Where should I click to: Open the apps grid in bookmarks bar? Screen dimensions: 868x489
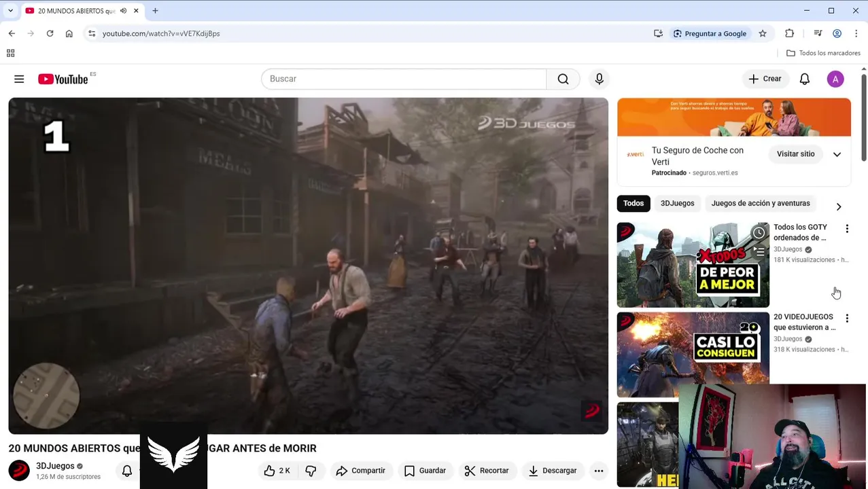click(x=10, y=53)
